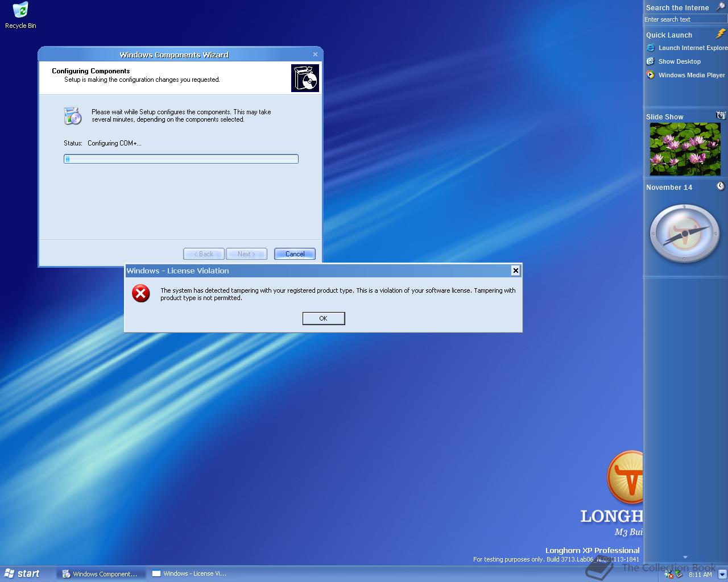Click the Quick Launch section heading
The width and height of the screenshot is (728, 582).
click(x=669, y=35)
